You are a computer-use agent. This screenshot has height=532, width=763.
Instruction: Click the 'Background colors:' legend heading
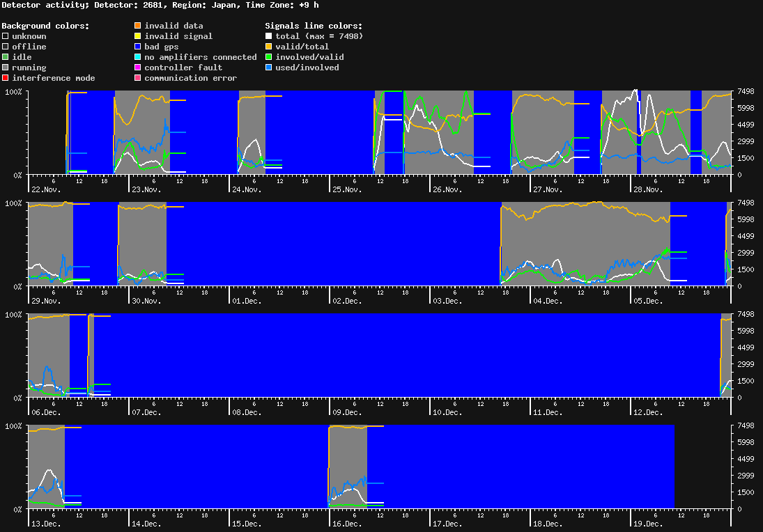[45, 26]
